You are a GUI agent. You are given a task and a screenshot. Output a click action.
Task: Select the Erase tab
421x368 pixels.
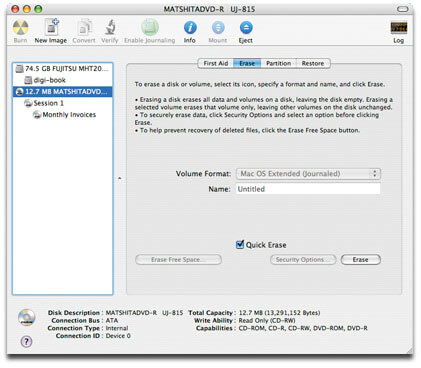click(x=247, y=63)
